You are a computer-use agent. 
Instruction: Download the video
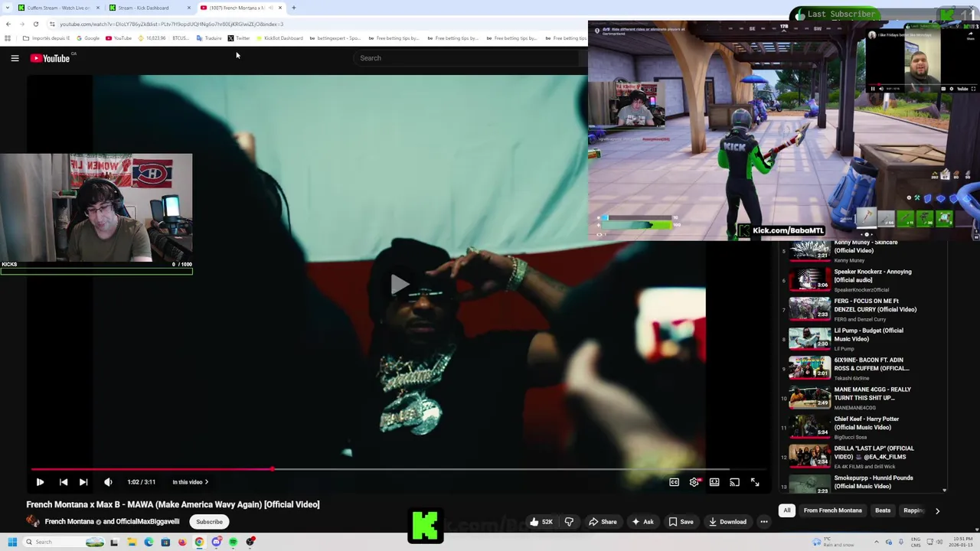727,522
